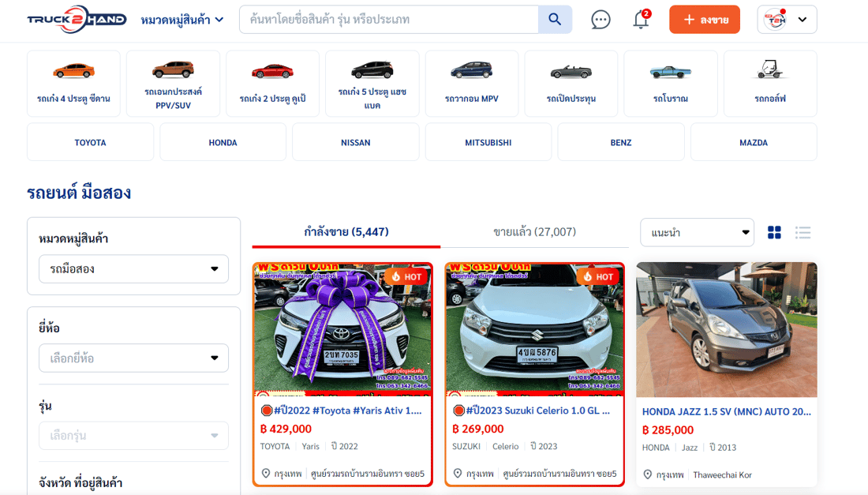Select the PPV/SUV category icon

pos(174,84)
